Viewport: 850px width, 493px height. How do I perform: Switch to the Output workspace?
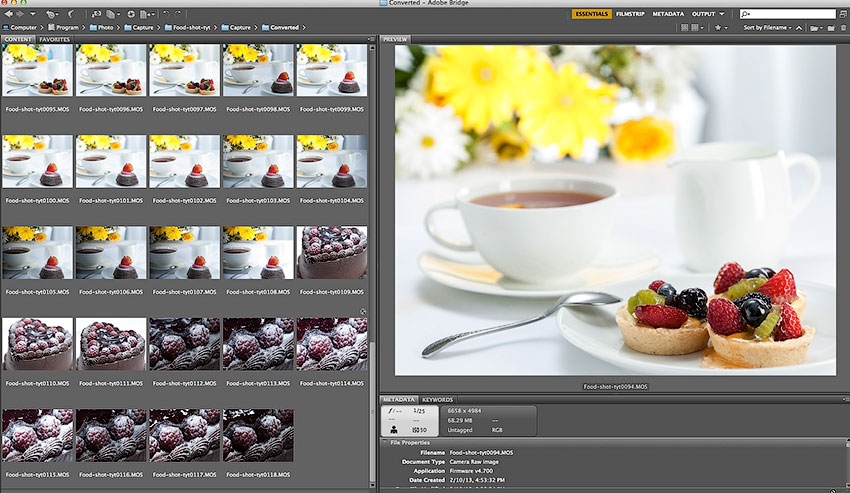tap(704, 14)
